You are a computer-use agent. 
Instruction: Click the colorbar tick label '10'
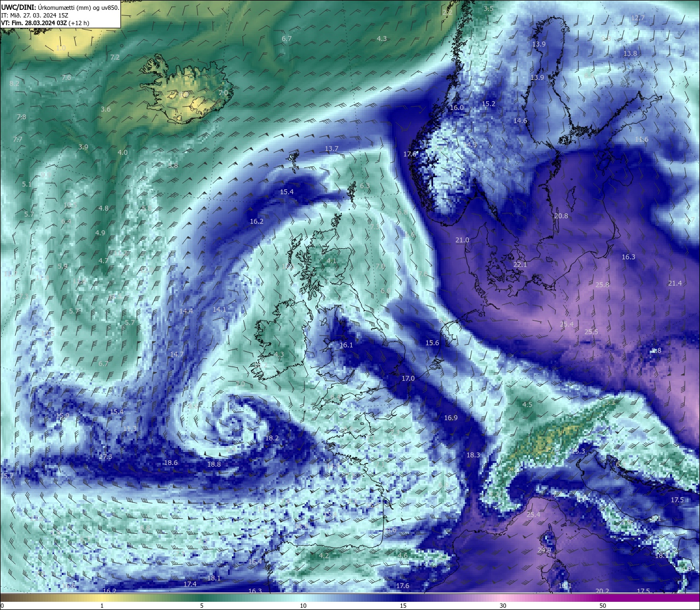[302, 606]
